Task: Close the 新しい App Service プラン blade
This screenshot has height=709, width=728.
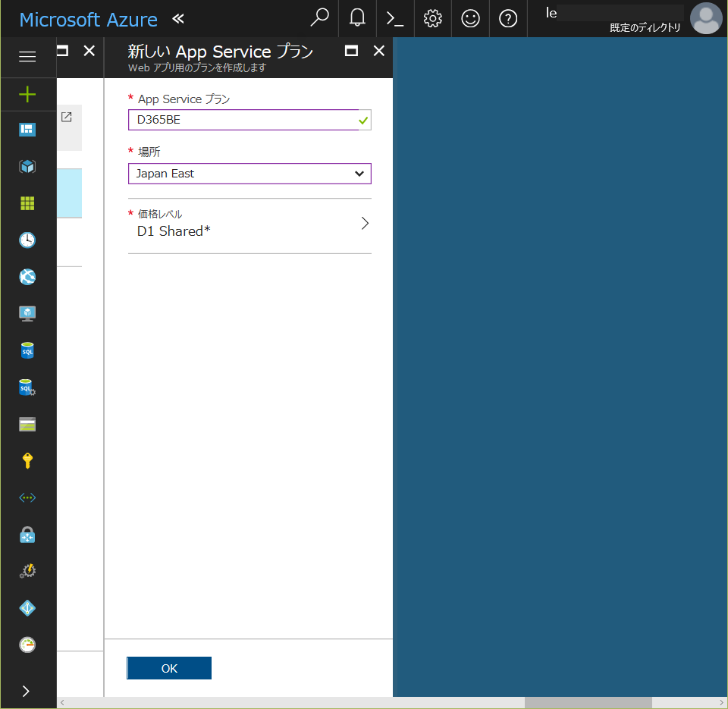Action: click(x=379, y=51)
